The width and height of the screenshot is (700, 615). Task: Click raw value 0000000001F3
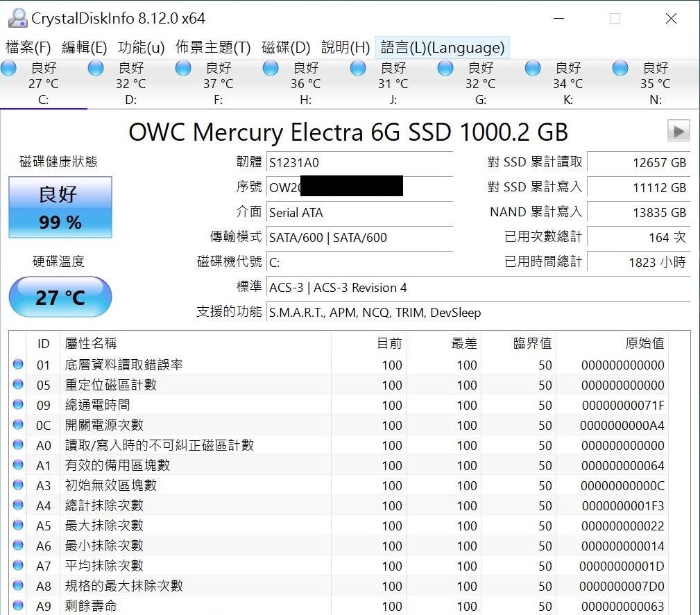pos(623,505)
